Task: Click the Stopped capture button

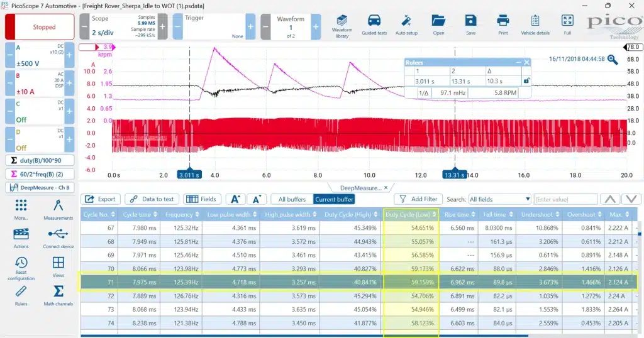Action: [40, 26]
